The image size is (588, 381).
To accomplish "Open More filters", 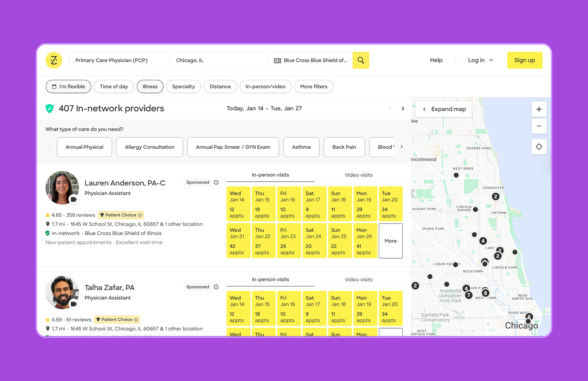I will click(314, 87).
